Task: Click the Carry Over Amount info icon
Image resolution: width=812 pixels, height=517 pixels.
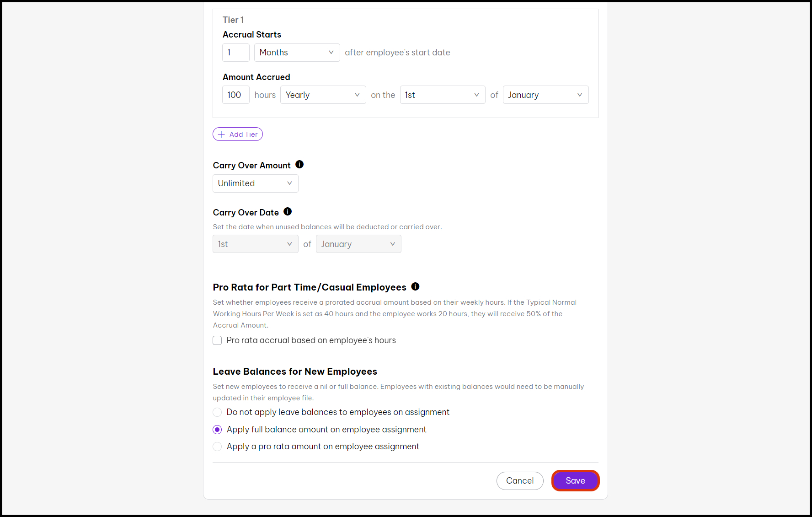Action: pos(299,165)
